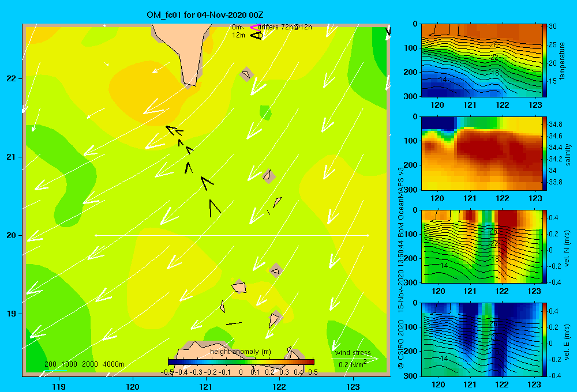Click the east endpoint of the 20°N section line
The image size is (577, 392).
coord(368,235)
